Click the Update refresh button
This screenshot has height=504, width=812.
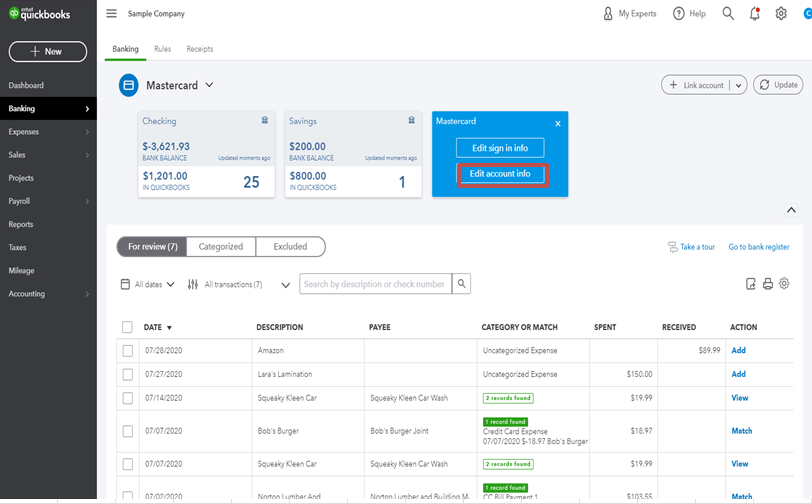778,85
